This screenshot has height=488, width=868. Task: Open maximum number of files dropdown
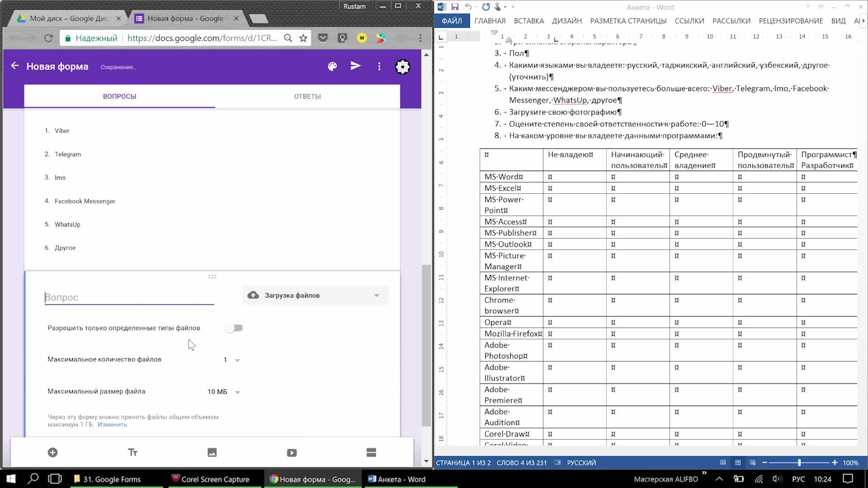[x=231, y=360]
